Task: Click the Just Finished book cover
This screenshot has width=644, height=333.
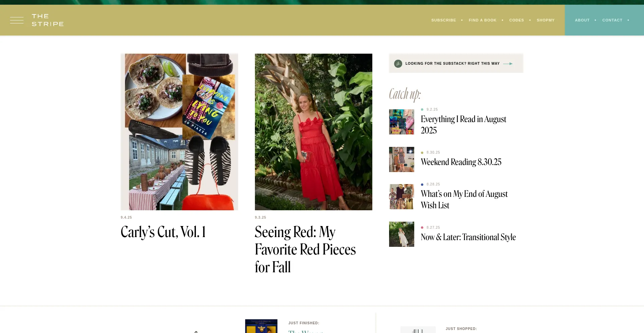Action: point(261,326)
